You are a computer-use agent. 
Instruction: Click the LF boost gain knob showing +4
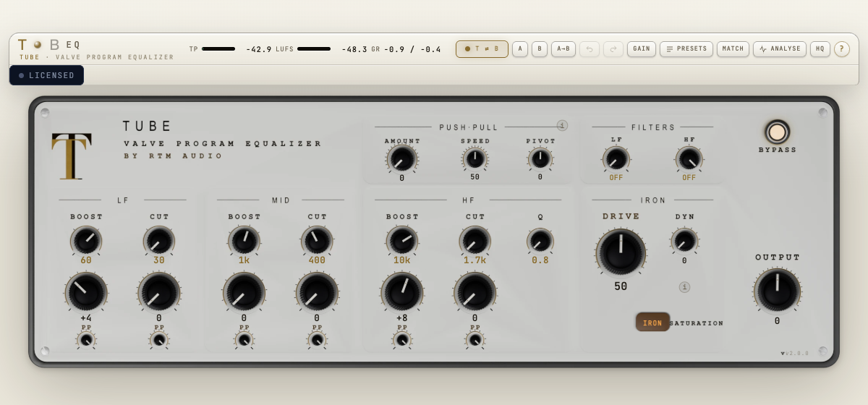[x=86, y=292]
